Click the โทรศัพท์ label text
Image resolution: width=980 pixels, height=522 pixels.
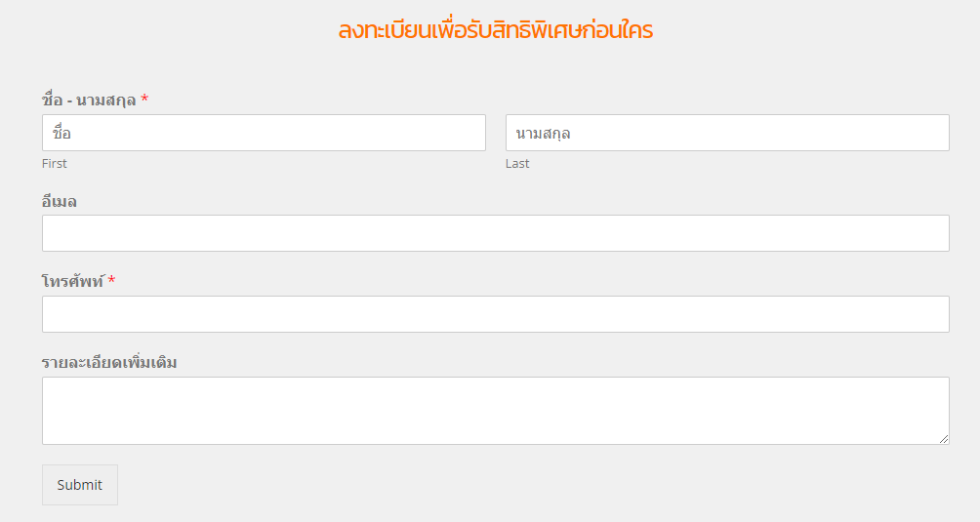(x=73, y=281)
